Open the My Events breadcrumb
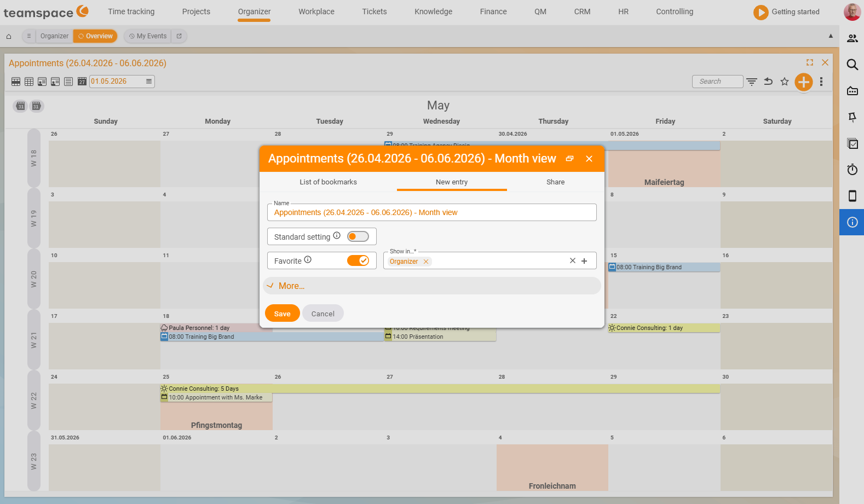The image size is (864, 504). point(148,36)
